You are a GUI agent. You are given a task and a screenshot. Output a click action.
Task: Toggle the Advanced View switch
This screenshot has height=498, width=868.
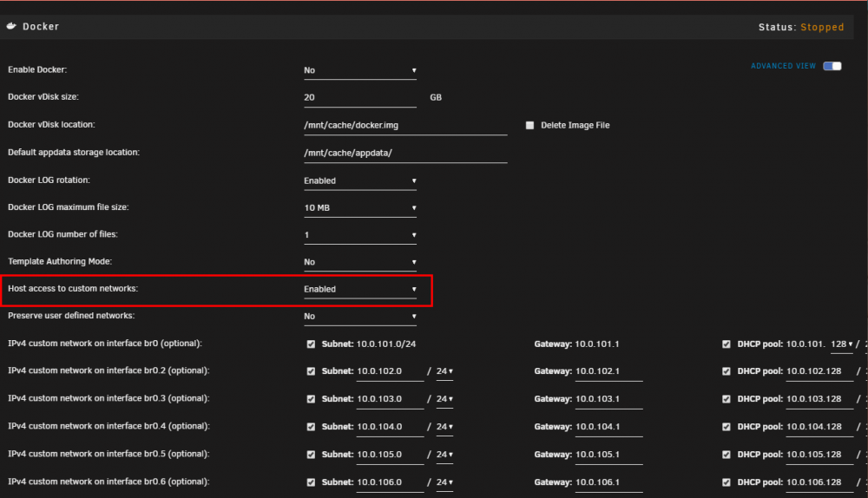coord(832,66)
